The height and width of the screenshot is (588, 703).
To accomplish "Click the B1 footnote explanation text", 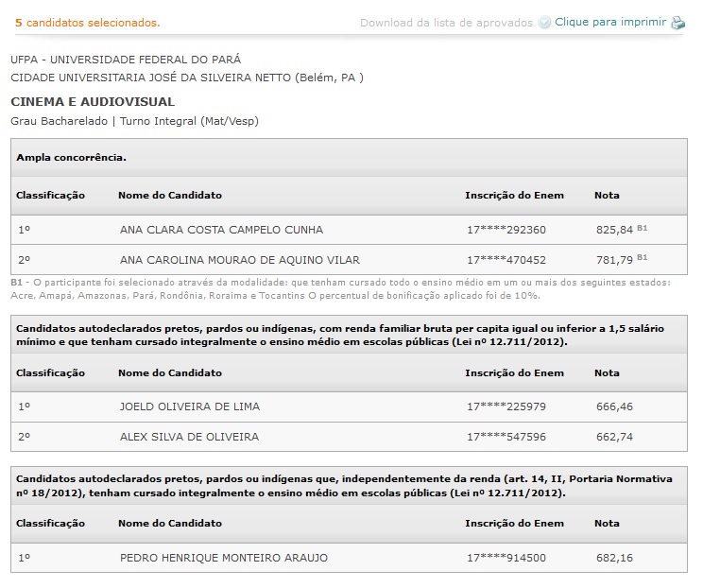I will pos(341,289).
